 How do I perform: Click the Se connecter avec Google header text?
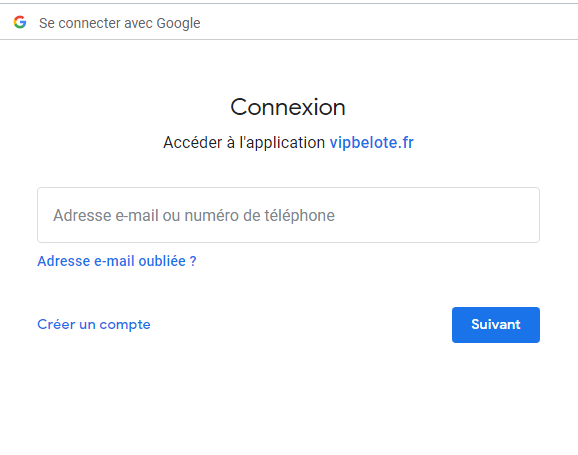[119, 23]
